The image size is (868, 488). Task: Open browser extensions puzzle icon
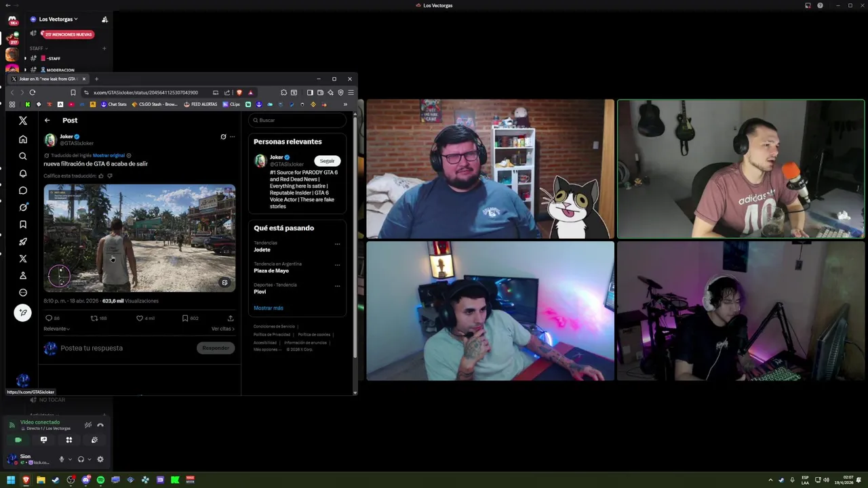coord(283,92)
